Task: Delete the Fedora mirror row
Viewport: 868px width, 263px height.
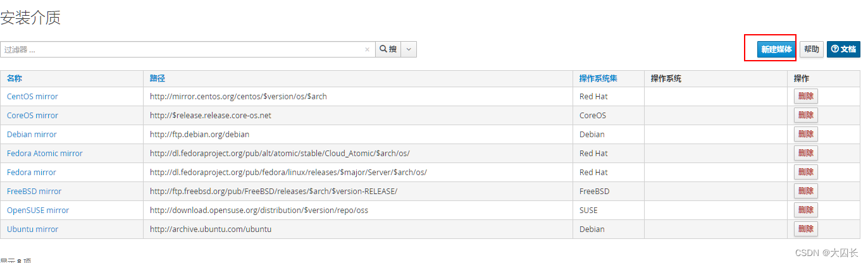Action: click(x=806, y=172)
